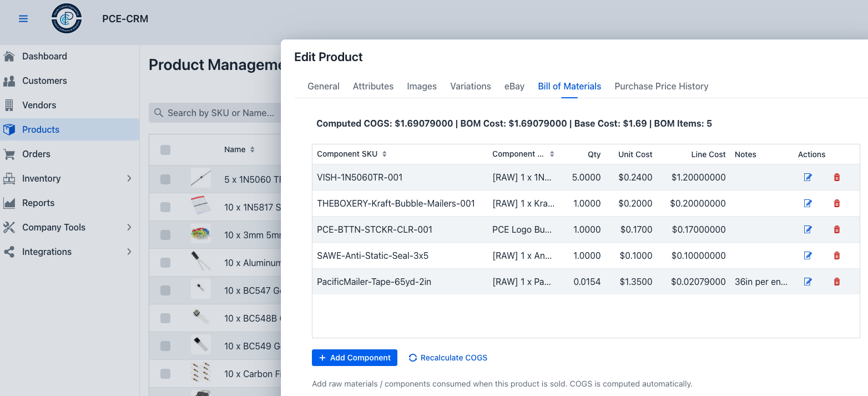
Task: Edit the PCE-BTTN-STCKR-CLR-001 component
Action: pos(808,229)
